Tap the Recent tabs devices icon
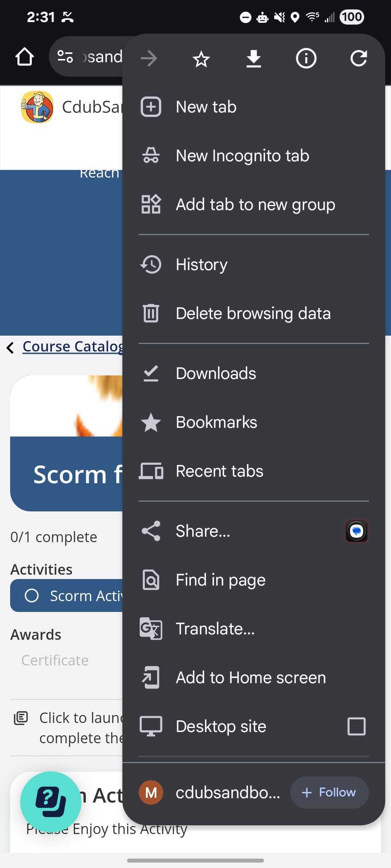391x868 pixels. (151, 471)
